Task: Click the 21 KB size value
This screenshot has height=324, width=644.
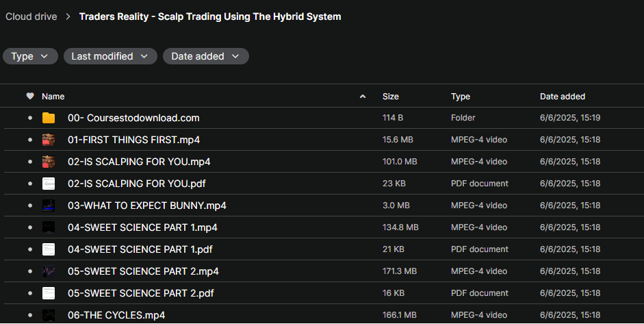Action: 393,249
